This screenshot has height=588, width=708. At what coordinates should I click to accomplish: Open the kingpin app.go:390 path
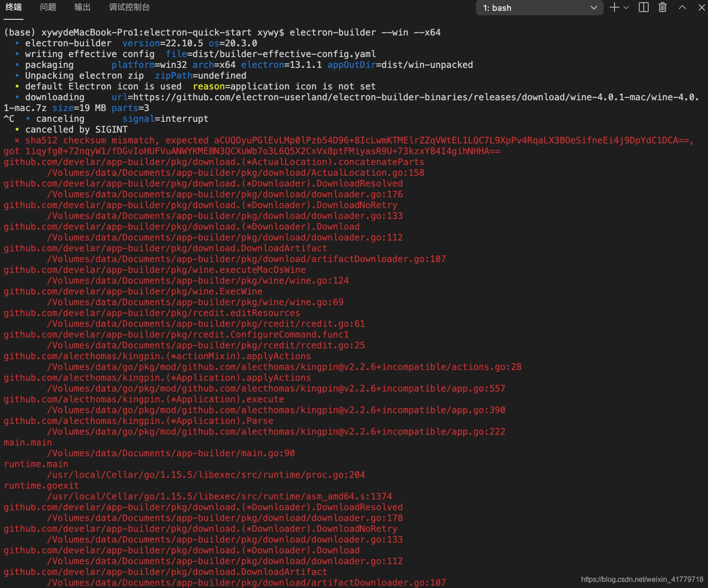tap(276, 410)
